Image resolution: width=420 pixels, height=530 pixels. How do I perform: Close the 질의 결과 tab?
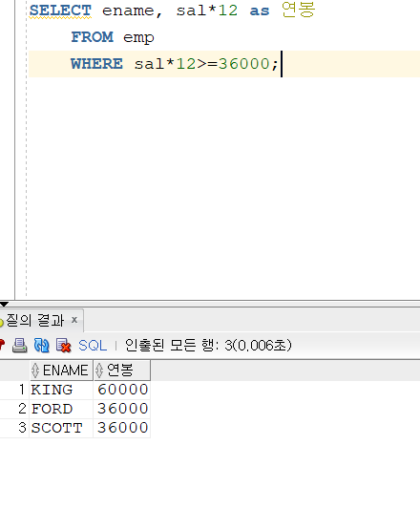(74, 319)
